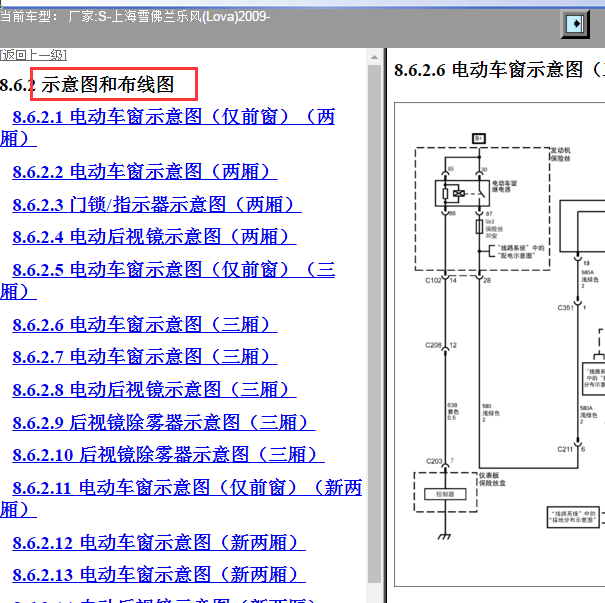Go to 8.6.2.4 电动后视镜示意图（两厢）
The image size is (605, 603).
(153, 237)
